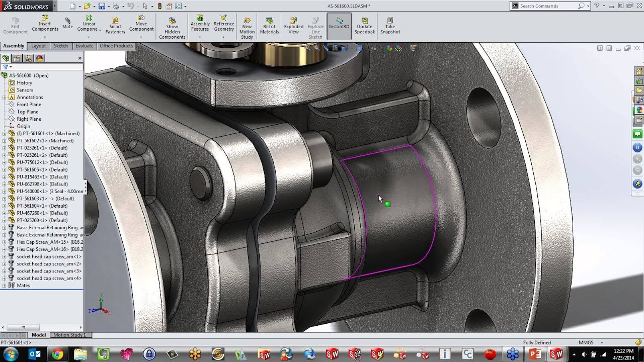The image size is (644, 362).
Task: Switch to the Sketch tab
Action: pos(61,46)
